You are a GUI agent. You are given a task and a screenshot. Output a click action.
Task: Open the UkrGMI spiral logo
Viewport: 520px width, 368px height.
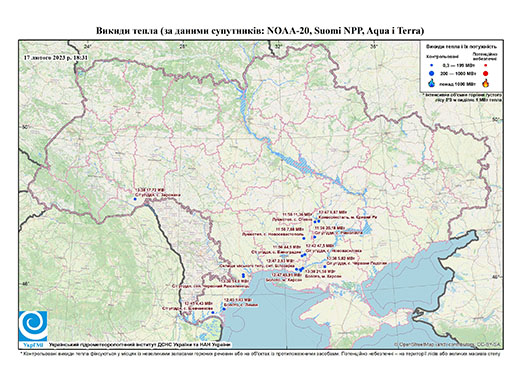[x=33, y=326]
